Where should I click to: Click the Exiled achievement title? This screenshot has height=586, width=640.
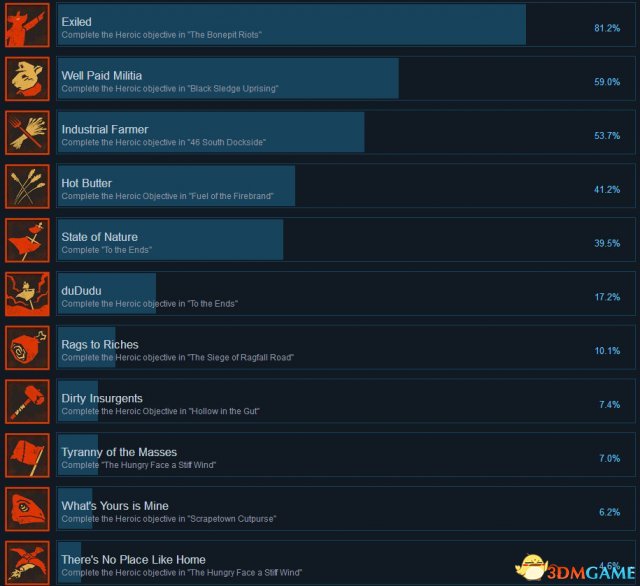76,22
